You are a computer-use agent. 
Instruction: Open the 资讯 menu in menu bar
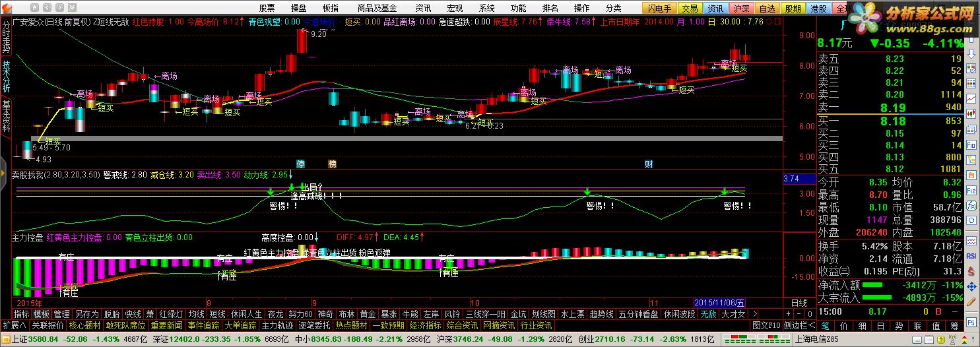click(423, 8)
